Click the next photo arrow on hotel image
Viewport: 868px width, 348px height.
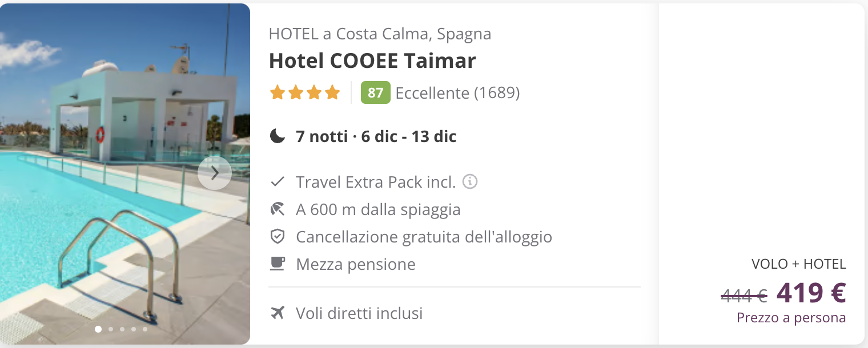[x=215, y=173]
